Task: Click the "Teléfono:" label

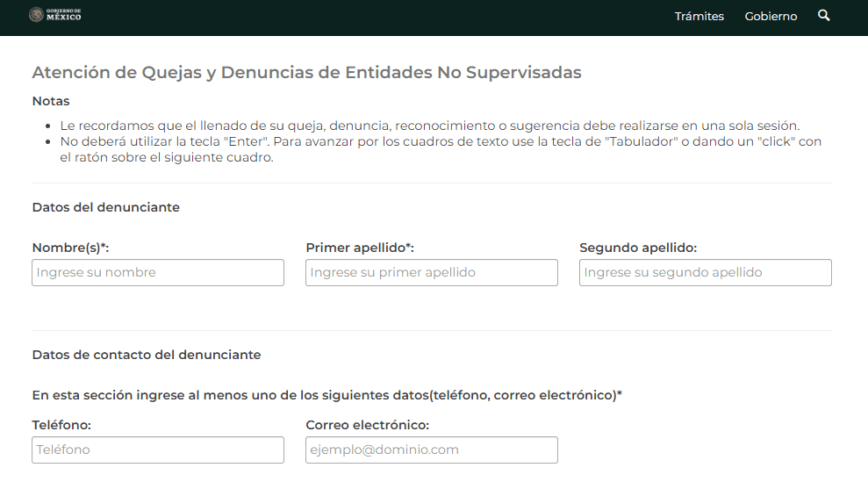Action: tap(61, 425)
